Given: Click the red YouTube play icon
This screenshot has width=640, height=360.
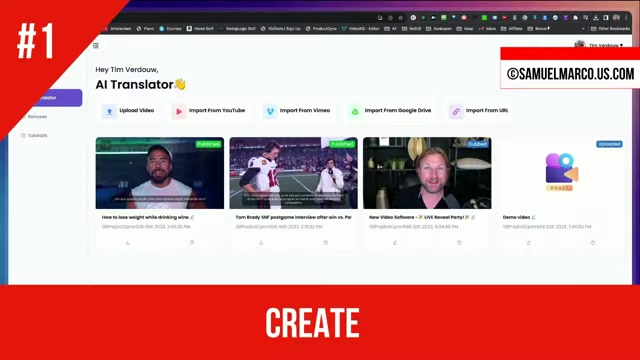Looking at the screenshot, I should [x=179, y=111].
